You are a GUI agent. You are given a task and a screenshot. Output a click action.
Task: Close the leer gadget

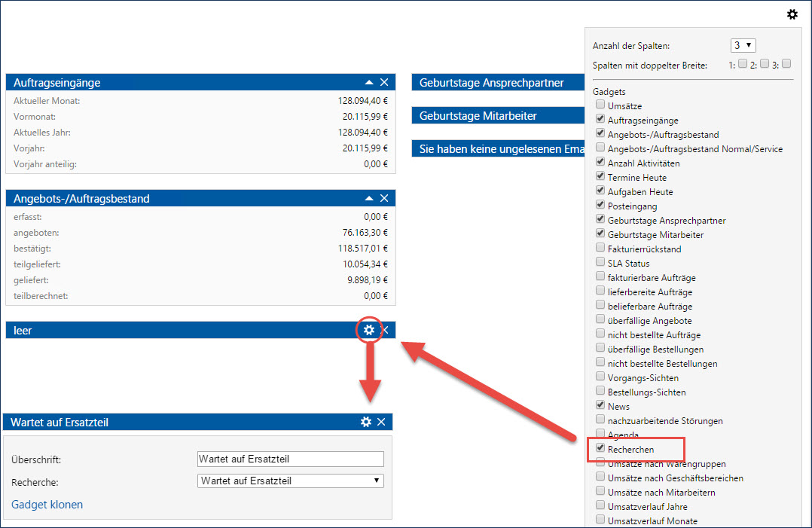click(385, 330)
